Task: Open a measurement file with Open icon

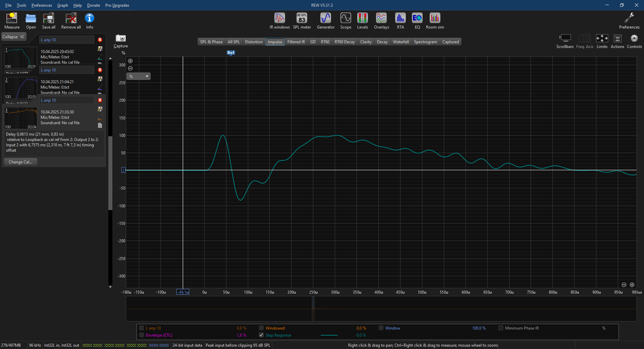Action: coord(31,21)
